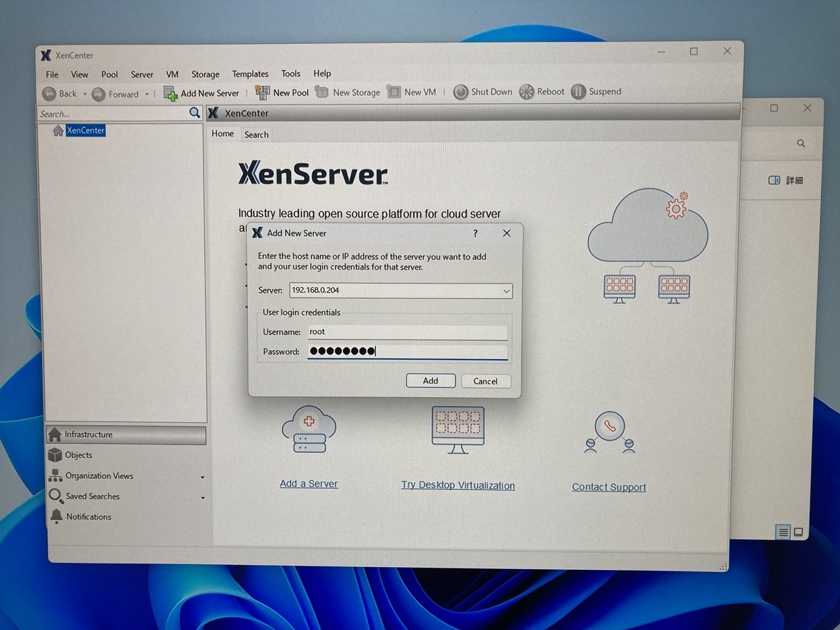
Task: Click search icon in background window
Action: [x=801, y=143]
